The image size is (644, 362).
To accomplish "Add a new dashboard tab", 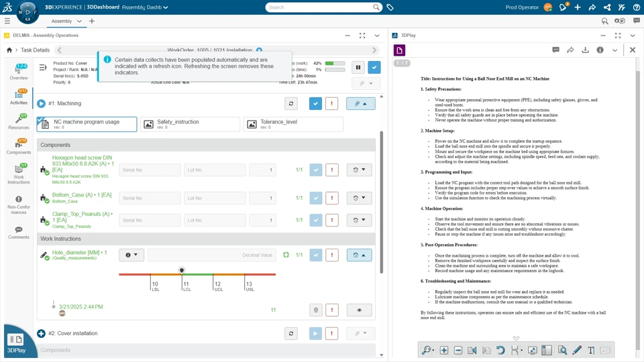I will coord(92,21).
